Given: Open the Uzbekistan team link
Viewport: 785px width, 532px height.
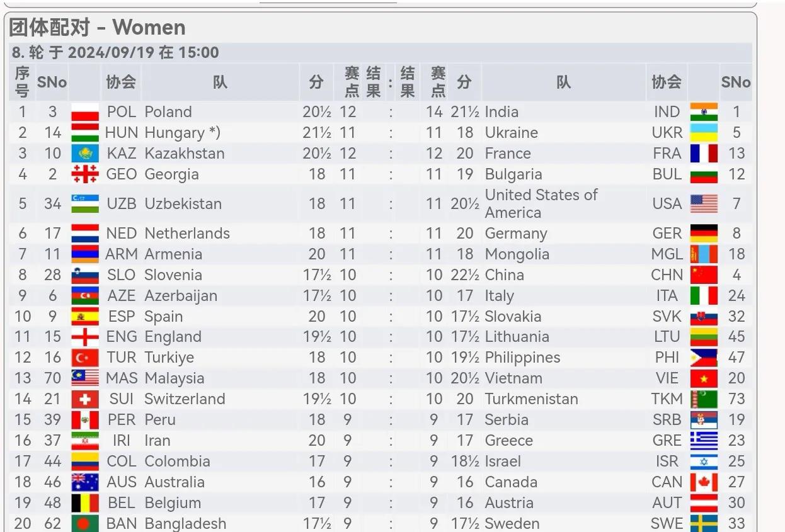Looking at the screenshot, I should 183,203.
